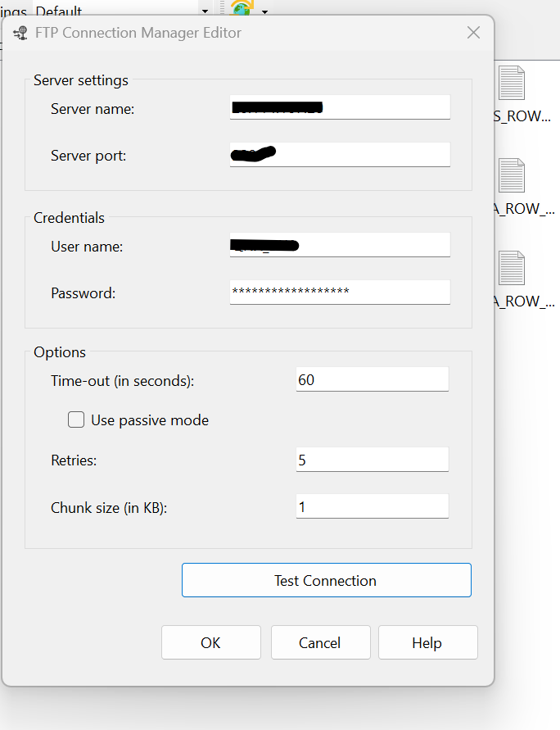The width and height of the screenshot is (560, 730).
Task: Click the Password field
Action: [340, 292]
